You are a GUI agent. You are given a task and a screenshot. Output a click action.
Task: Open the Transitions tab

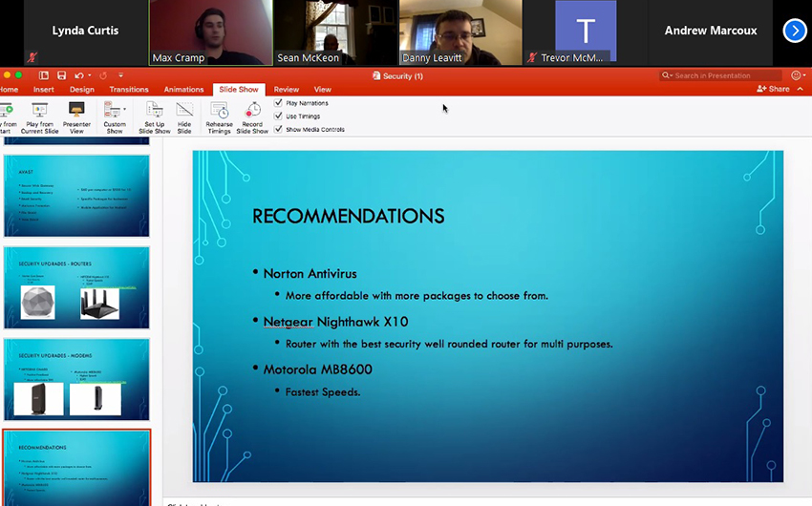tap(129, 90)
